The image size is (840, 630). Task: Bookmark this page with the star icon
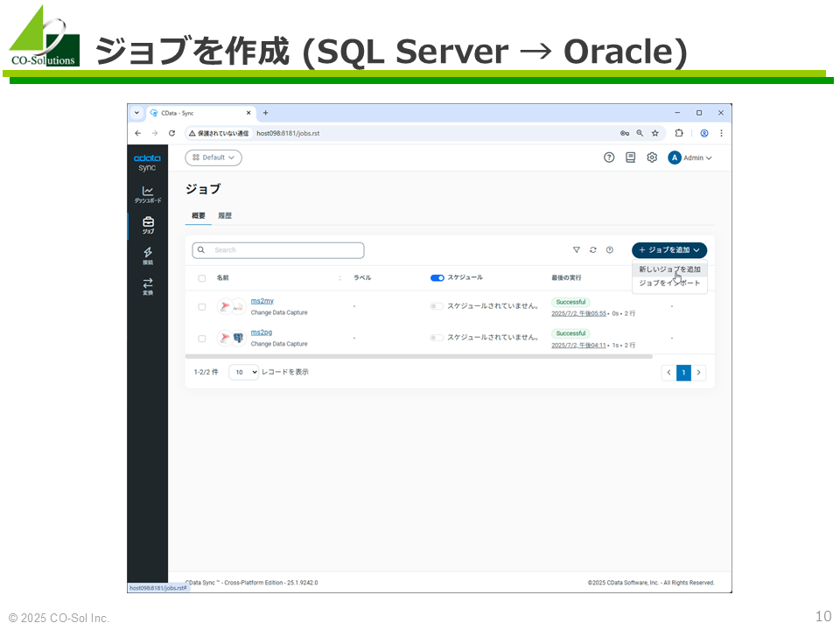(655, 133)
